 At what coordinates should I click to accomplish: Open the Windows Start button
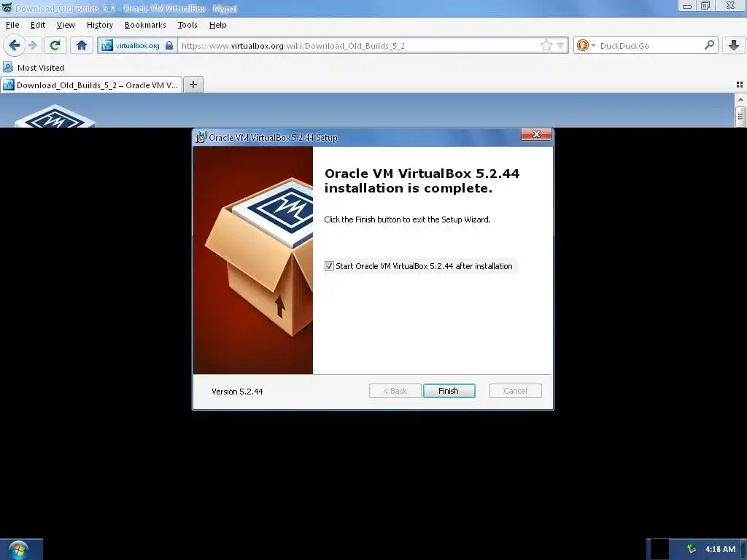click(x=18, y=551)
